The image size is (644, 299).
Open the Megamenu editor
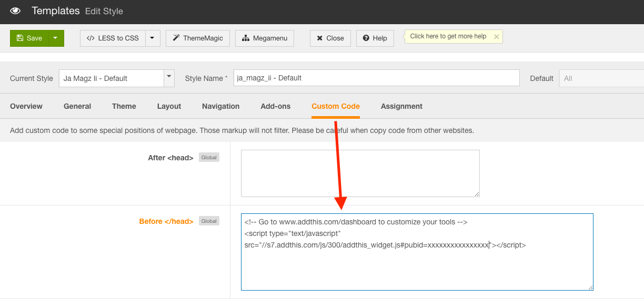pyautogui.click(x=265, y=38)
